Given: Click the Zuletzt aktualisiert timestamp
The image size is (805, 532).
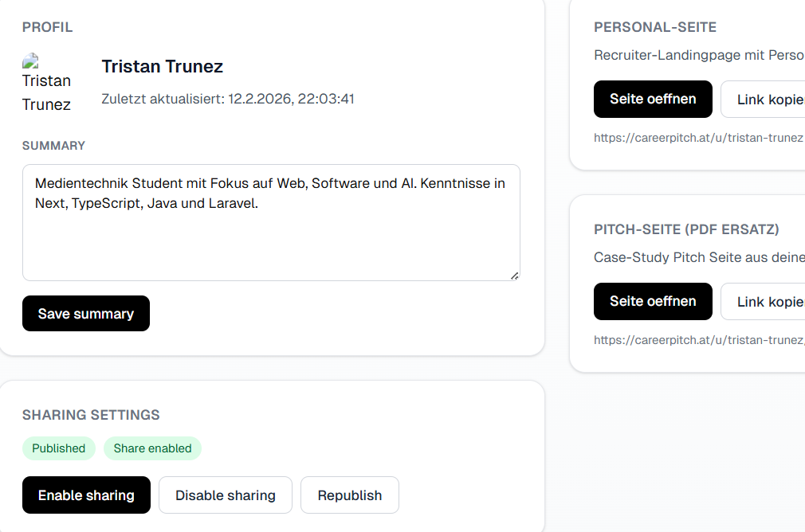Looking at the screenshot, I should point(228,100).
